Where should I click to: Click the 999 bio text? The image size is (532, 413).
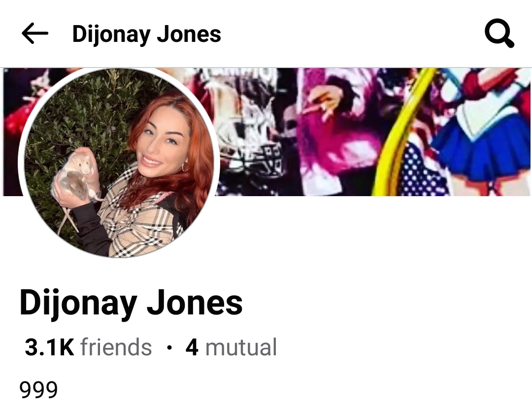point(38,389)
